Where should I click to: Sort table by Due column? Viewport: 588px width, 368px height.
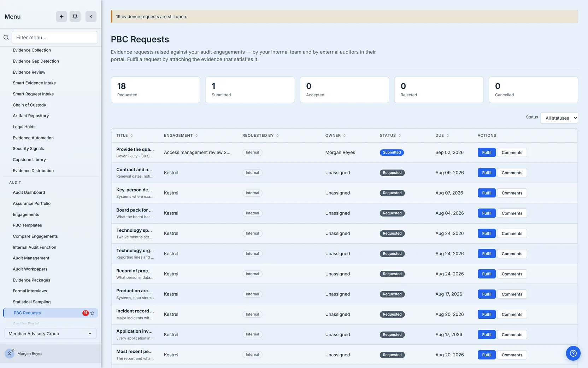pos(442,136)
